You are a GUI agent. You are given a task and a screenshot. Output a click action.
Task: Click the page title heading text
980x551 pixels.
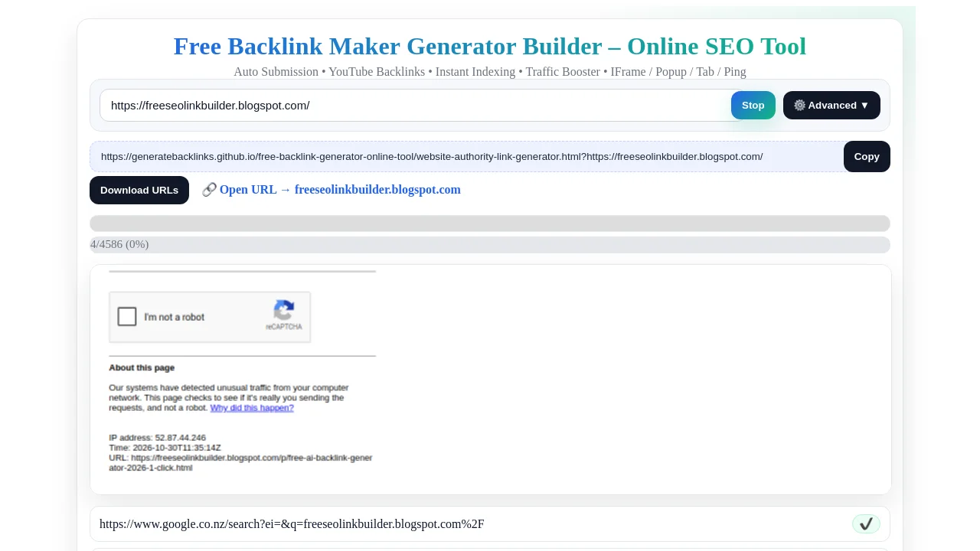[x=490, y=47]
